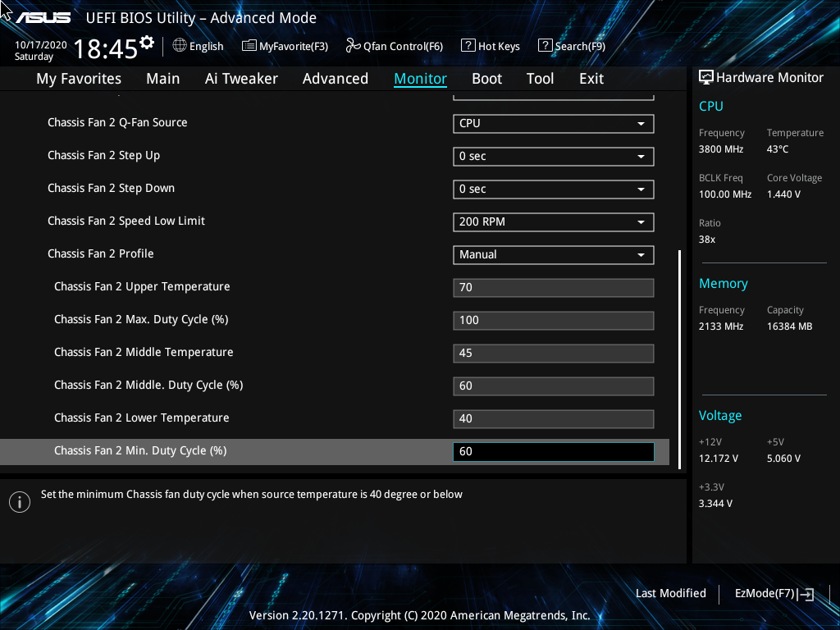The height and width of the screenshot is (630, 840).
Task: Click the ASUS logo
Action: 43,18
